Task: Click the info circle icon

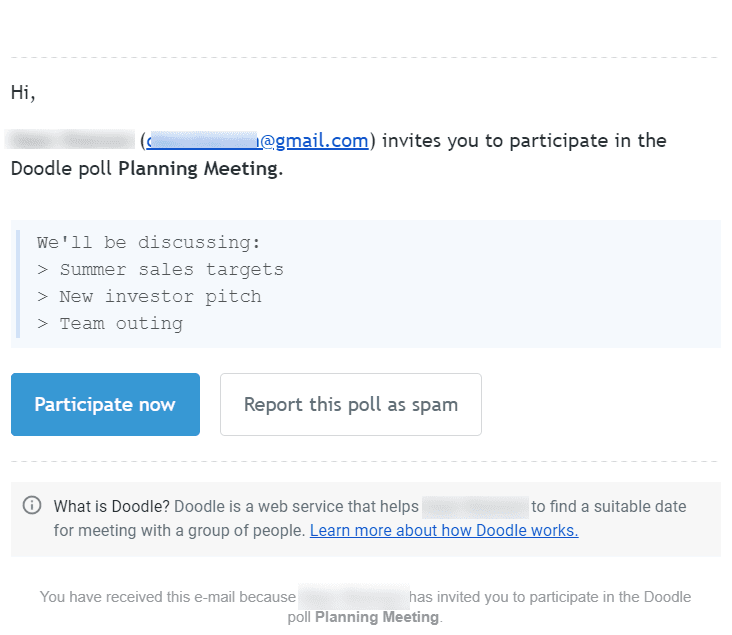Action: click(x=32, y=505)
